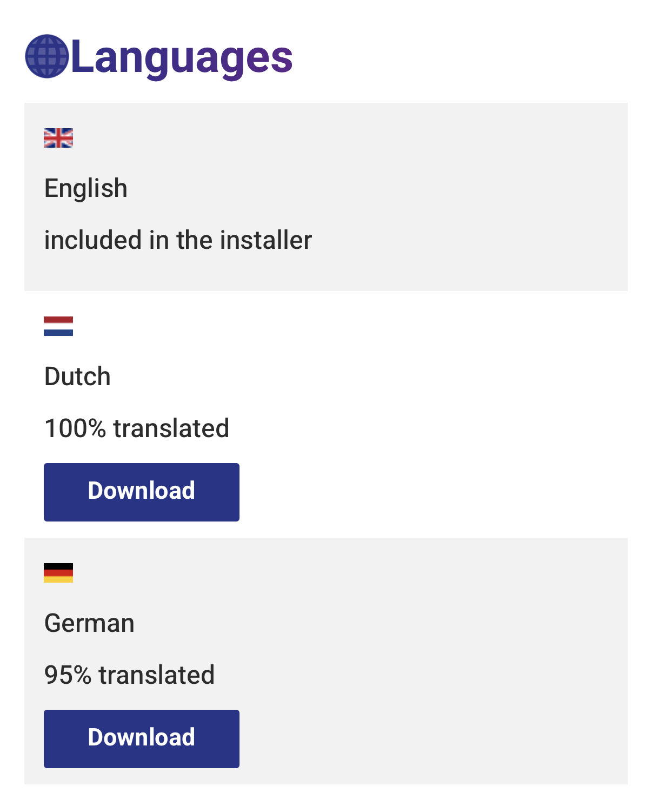Click the Dutch language name label
Image resolution: width=652 pixels, height=812 pixels.
pos(77,377)
